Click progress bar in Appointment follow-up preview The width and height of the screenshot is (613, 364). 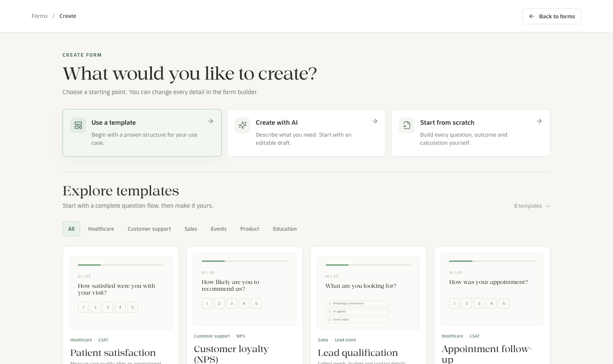(x=492, y=261)
